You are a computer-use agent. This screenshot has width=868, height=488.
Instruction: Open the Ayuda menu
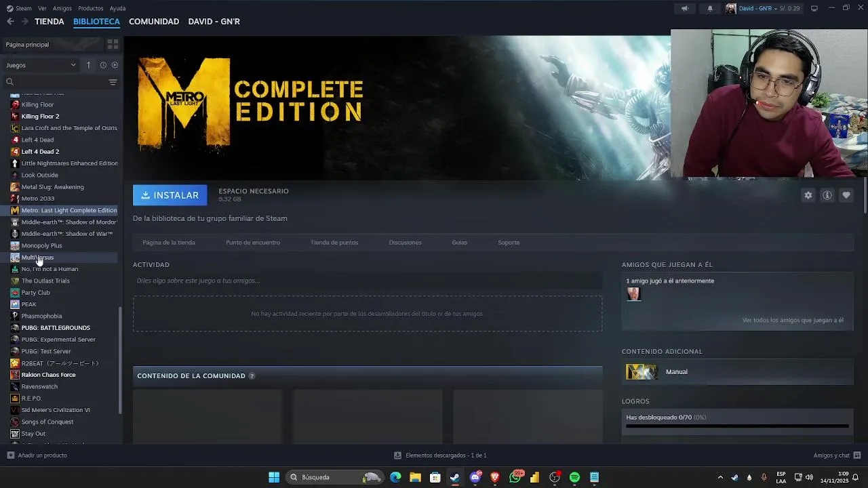118,8
